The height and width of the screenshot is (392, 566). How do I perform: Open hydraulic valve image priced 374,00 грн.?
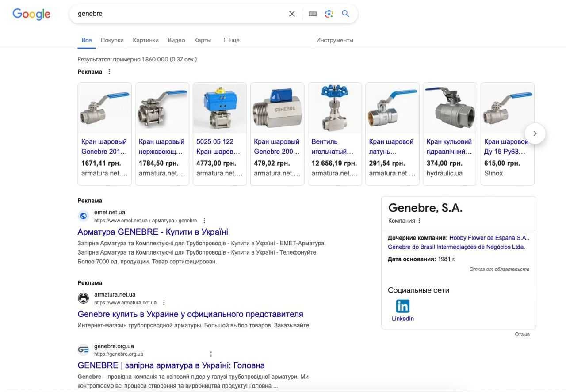[450, 108]
